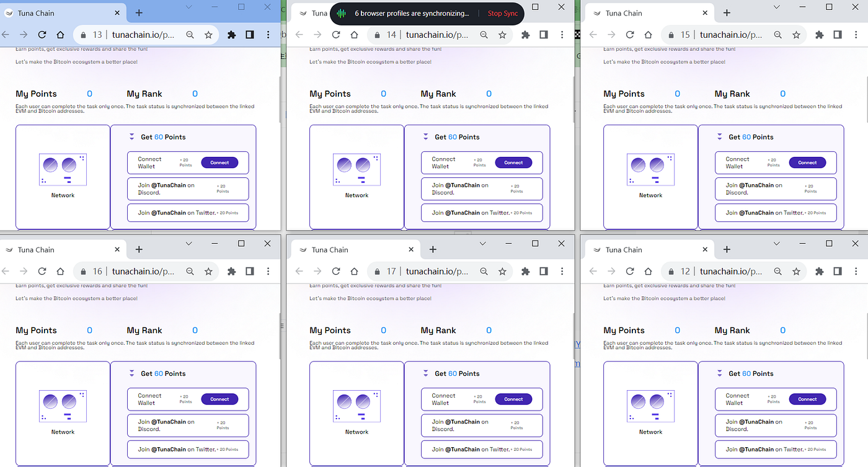The height and width of the screenshot is (467, 868).
Task: Open Join @TunaChain on Twitter task, window 12
Action: point(776,450)
